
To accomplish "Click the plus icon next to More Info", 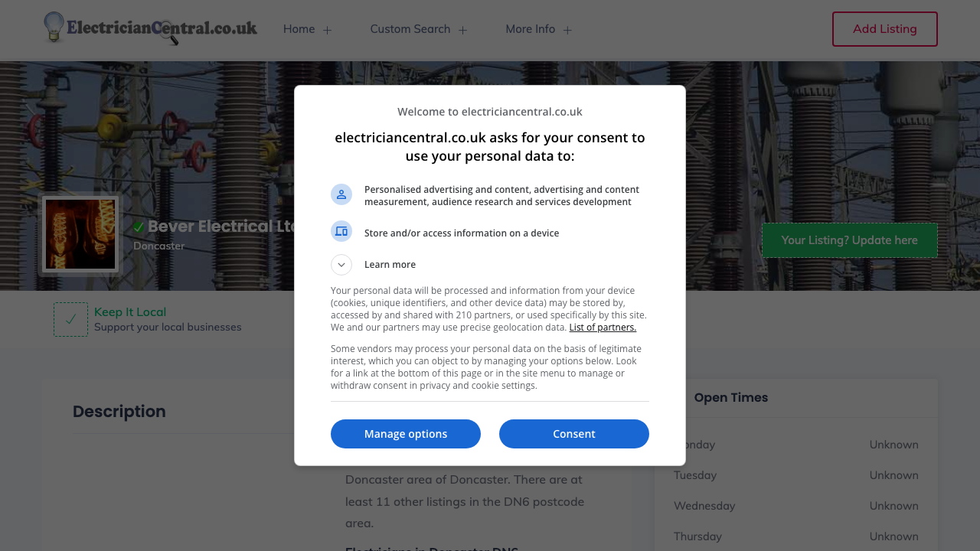I will pos(567,30).
